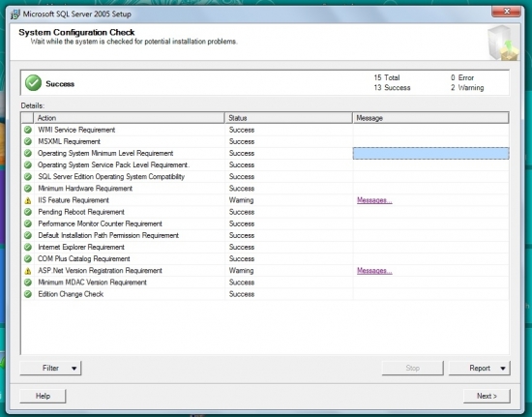Screen dimensions: 532x417
Task: Click warning icon beside IIS Feature Requirement
Action: coord(28,200)
